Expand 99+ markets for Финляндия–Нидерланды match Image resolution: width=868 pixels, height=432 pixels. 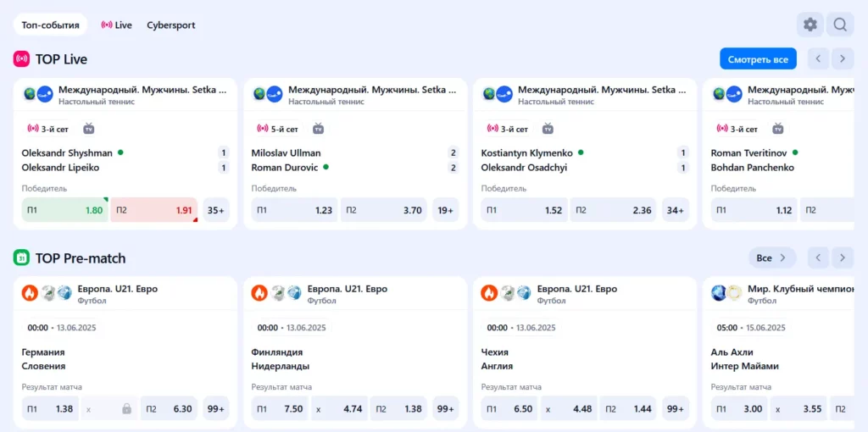pyautogui.click(x=445, y=408)
